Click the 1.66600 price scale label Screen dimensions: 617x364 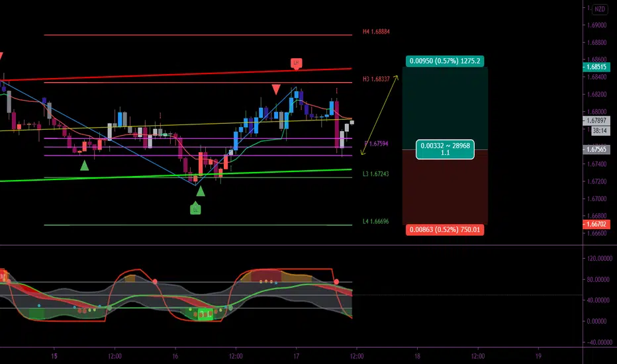[596, 234]
